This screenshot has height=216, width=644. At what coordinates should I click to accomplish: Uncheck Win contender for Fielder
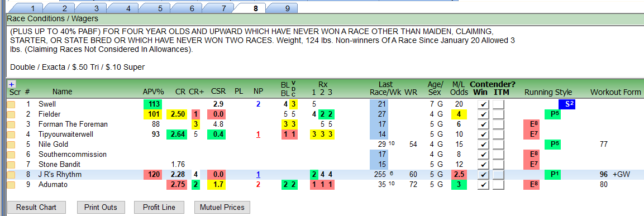[483, 114]
